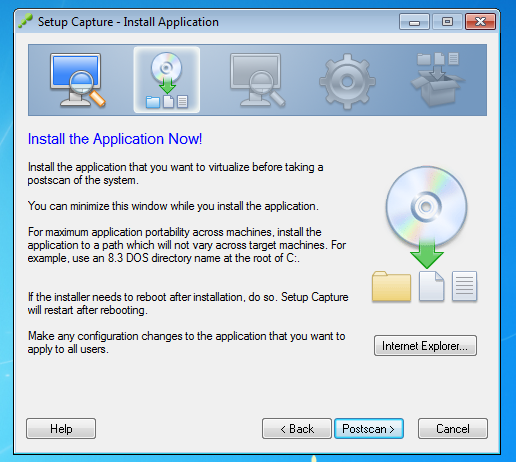Viewport: 516px width, 462px height.
Task: Click the window title 'Setup Capture - Install Application'
Action: pyautogui.click(x=128, y=22)
